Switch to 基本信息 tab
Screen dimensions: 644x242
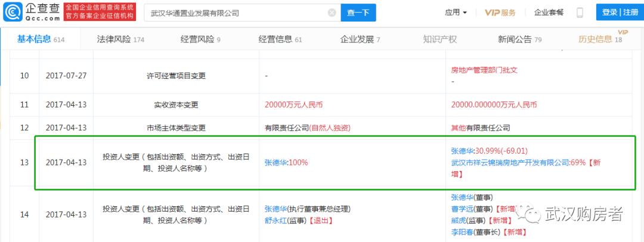click(x=41, y=39)
